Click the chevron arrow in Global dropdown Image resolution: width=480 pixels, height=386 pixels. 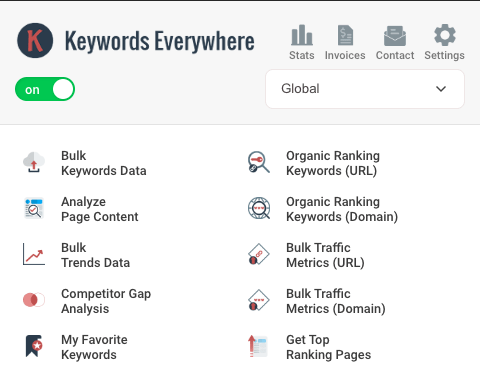441,89
